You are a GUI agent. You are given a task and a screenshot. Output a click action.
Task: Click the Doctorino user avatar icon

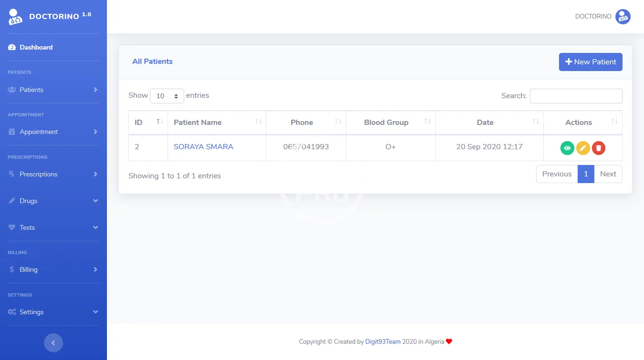623,17
